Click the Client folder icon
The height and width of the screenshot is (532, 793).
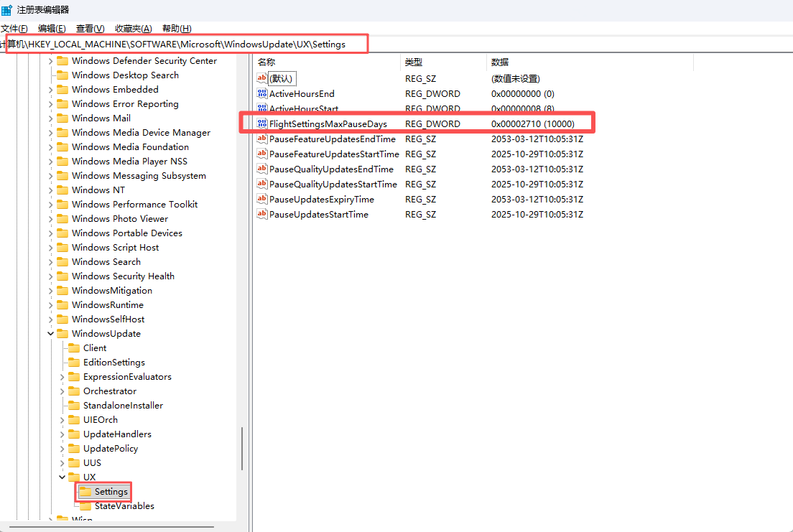tap(75, 348)
